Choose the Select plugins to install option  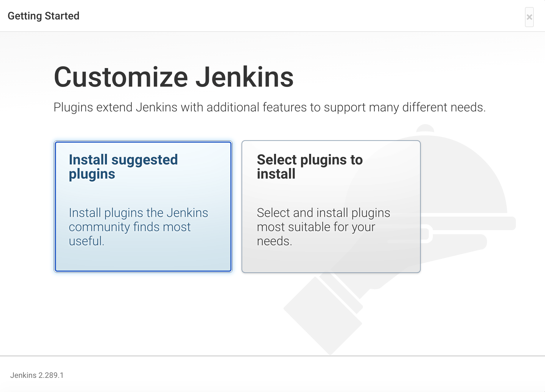[331, 207]
